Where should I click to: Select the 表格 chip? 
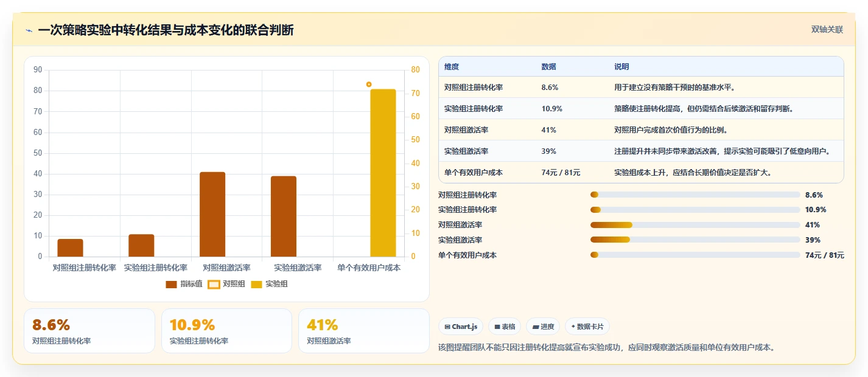coord(505,327)
